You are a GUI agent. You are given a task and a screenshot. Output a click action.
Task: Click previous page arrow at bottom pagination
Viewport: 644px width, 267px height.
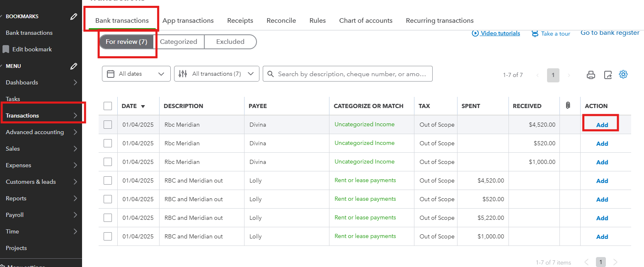[586, 262]
